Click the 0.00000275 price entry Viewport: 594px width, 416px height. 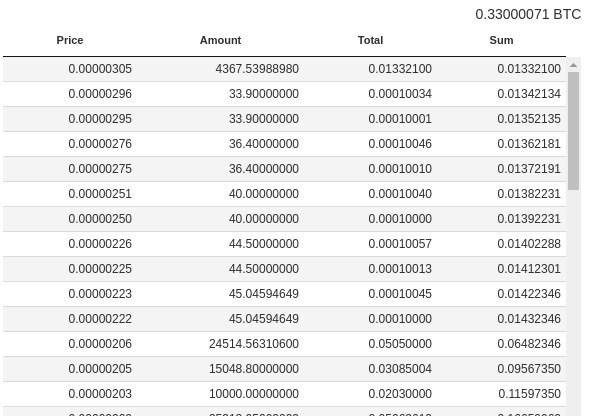[x=100, y=169]
